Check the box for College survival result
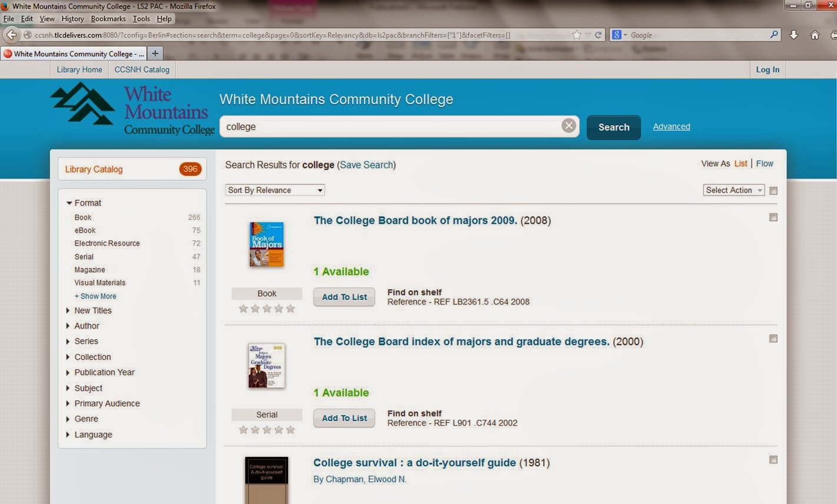This screenshot has height=504, width=837. click(x=773, y=460)
